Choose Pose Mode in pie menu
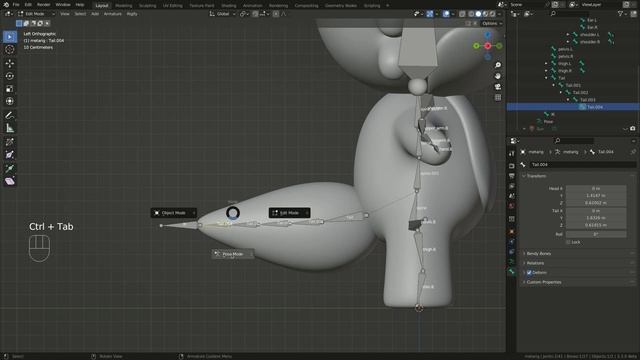640x360 pixels. 233,254
